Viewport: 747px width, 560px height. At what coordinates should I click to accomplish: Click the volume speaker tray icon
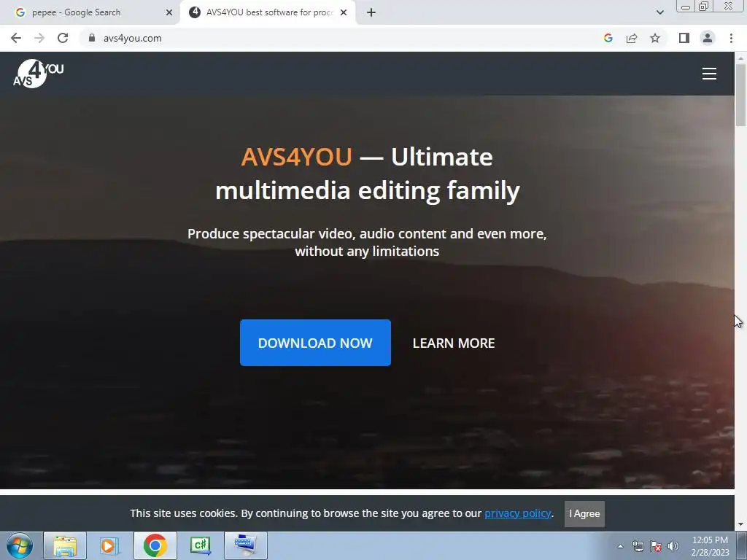tap(673, 546)
